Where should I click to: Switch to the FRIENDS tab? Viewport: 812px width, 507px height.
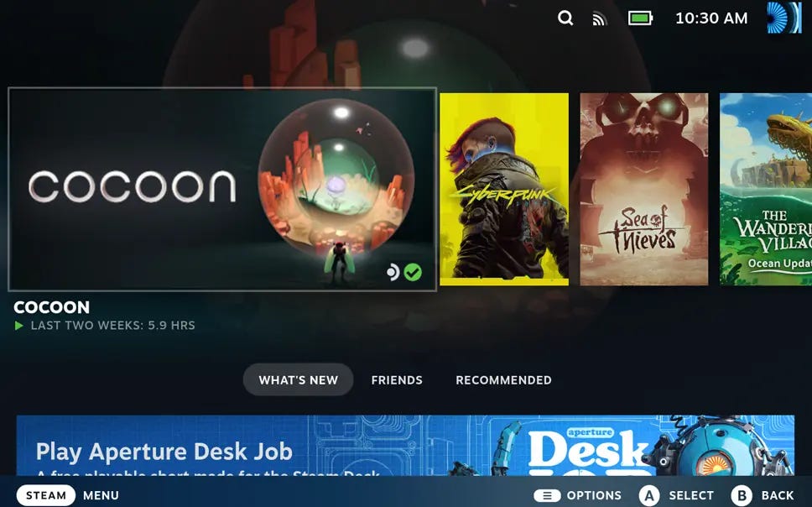point(397,379)
